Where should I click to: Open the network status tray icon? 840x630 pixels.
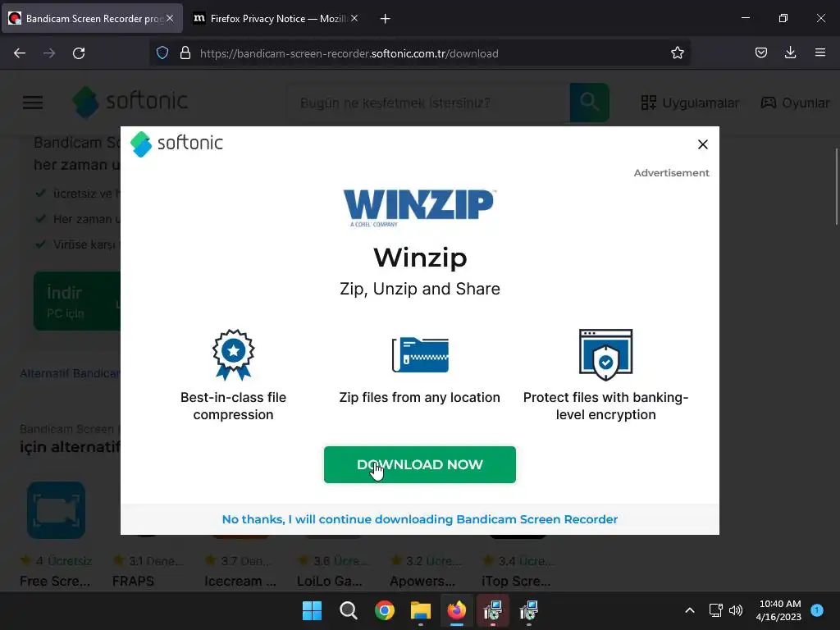click(715, 610)
